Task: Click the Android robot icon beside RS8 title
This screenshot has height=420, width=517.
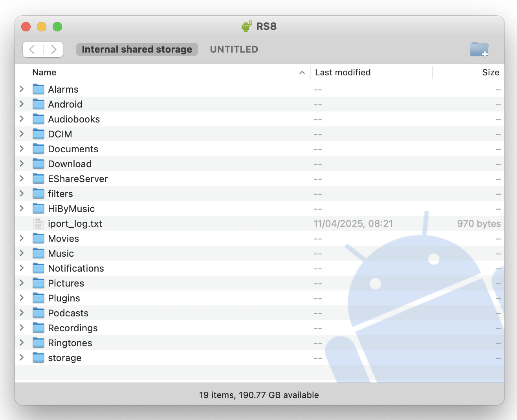Action: click(247, 26)
